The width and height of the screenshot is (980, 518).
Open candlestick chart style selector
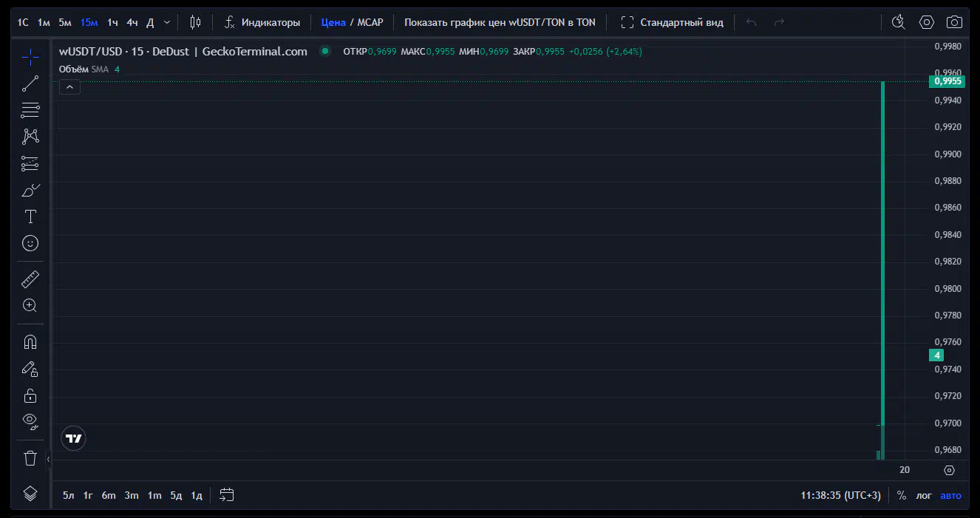[x=195, y=22]
